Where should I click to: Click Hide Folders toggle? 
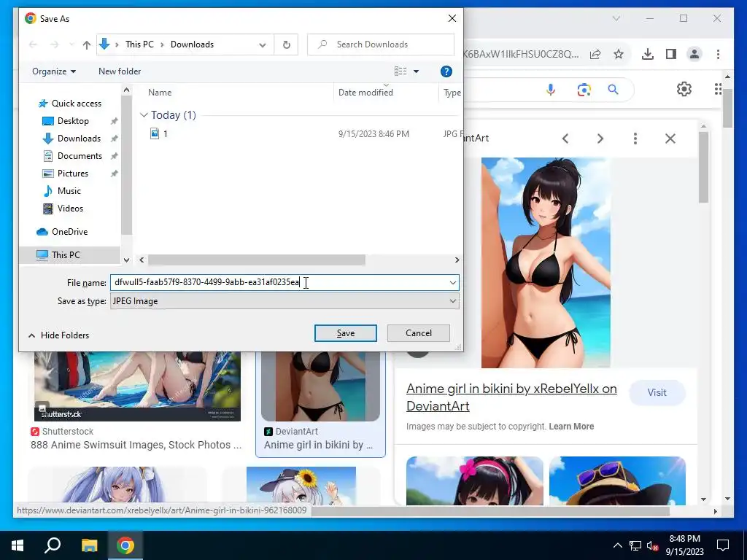pyautogui.click(x=58, y=335)
